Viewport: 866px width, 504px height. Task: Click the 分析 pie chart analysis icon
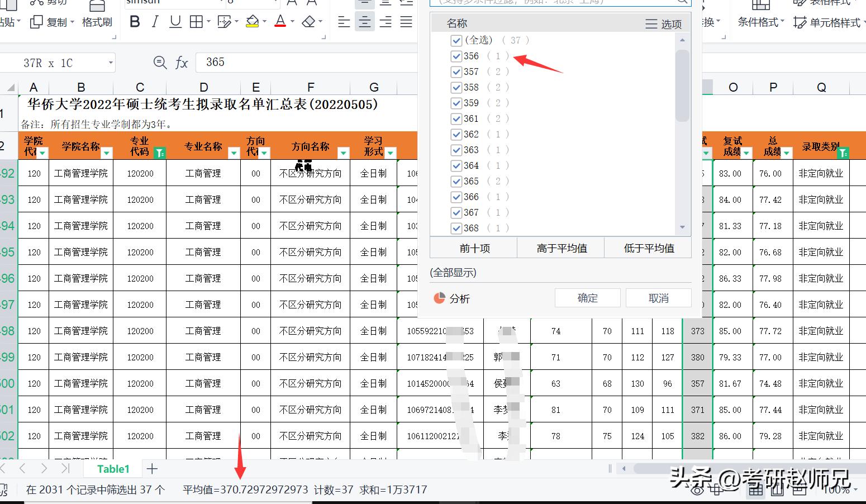[439, 298]
